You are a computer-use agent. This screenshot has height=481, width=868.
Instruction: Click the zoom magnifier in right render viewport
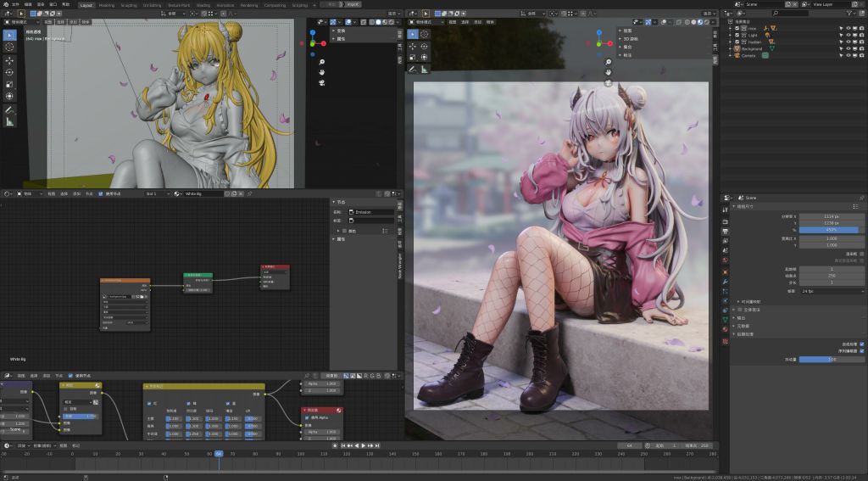tap(608, 62)
